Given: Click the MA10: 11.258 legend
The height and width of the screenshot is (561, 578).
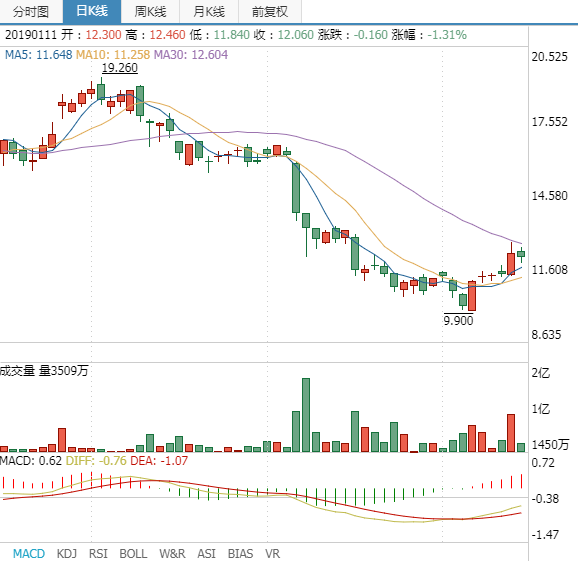Looking at the screenshot, I should tap(113, 55).
